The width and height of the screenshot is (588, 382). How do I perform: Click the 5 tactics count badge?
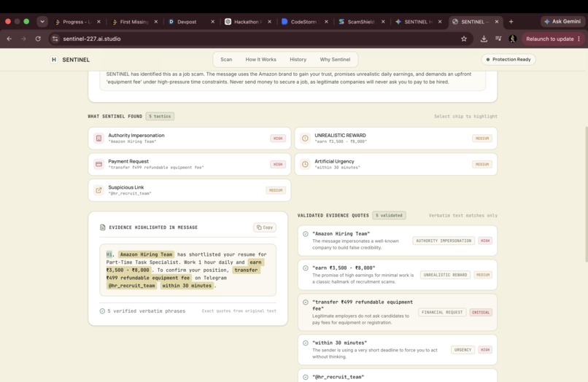pyautogui.click(x=160, y=116)
